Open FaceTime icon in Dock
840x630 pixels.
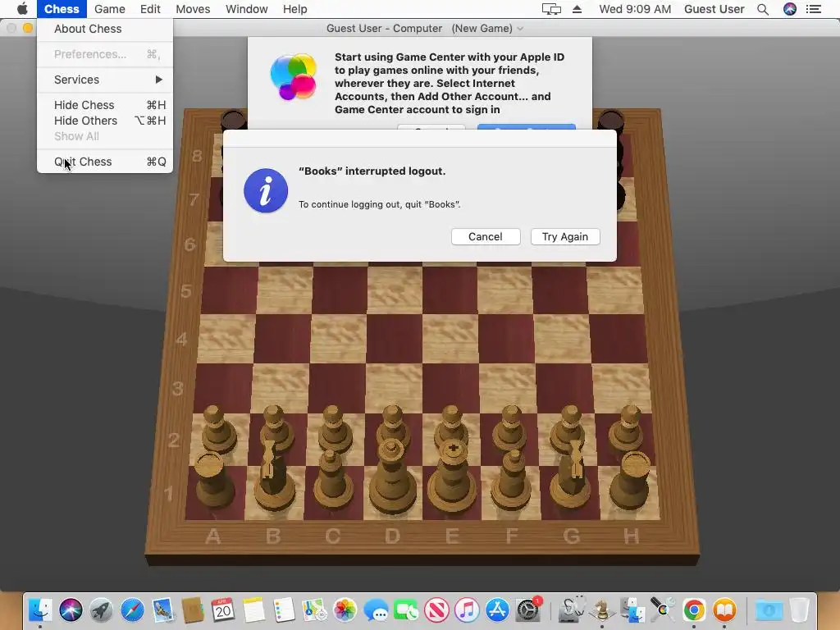point(406,609)
